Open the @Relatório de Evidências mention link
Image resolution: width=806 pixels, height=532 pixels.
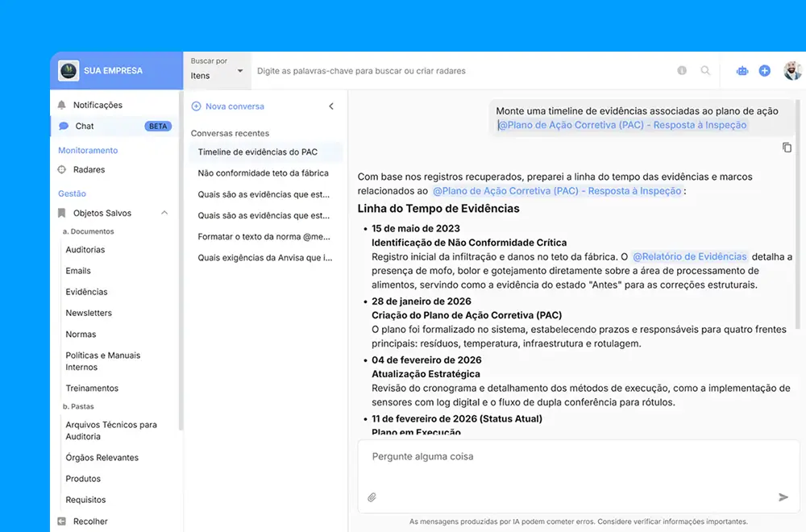click(689, 256)
